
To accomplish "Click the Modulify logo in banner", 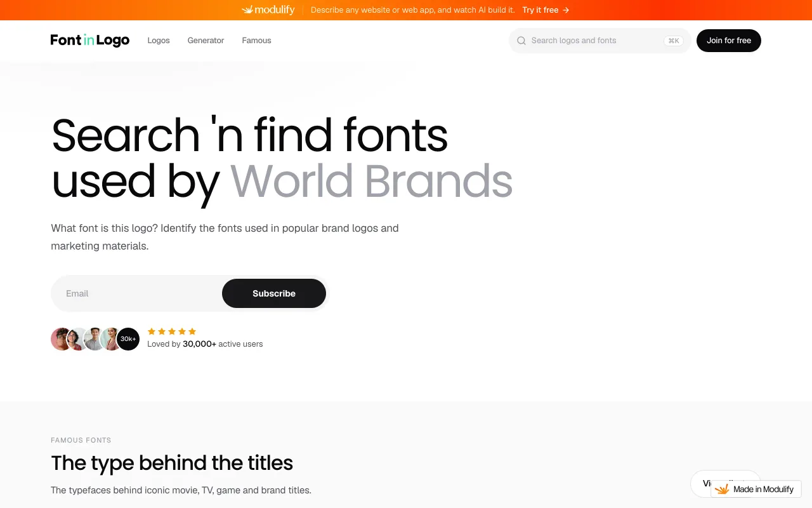I will [268, 10].
